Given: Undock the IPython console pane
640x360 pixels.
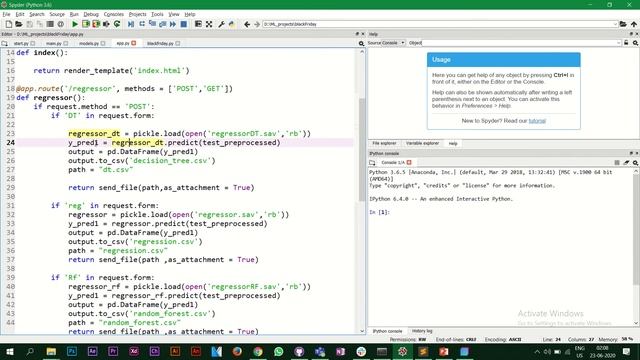Looking at the screenshot, I should [x=631, y=153].
